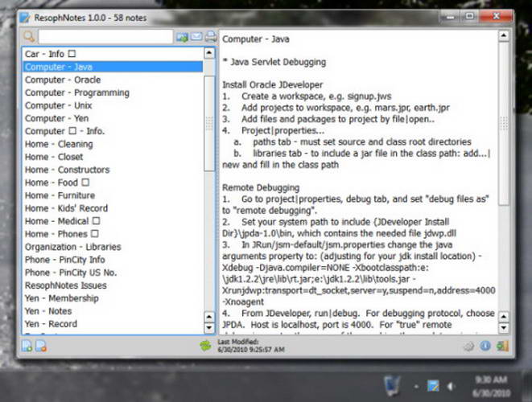Image resolution: width=532 pixels, height=402 pixels.
Task: Click the search magnifier icon
Action: pyautogui.click(x=29, y=36)
